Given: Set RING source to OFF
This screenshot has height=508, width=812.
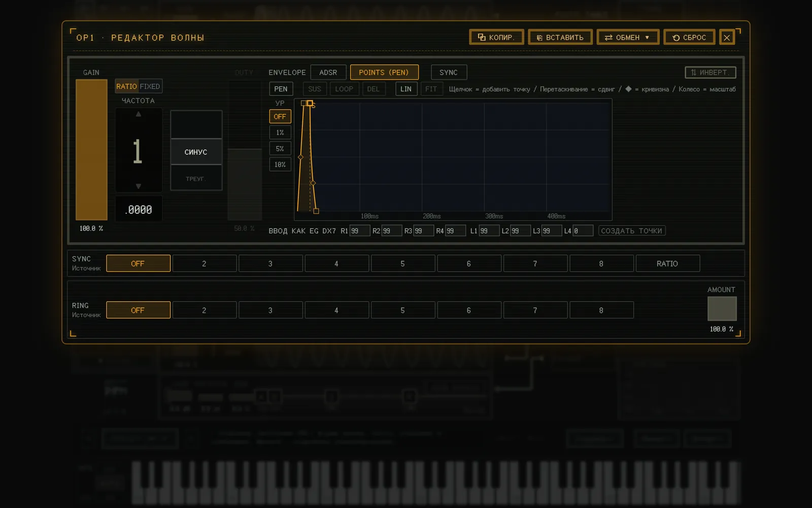Looking at the screenshot, I should click(x=138, y=310).
